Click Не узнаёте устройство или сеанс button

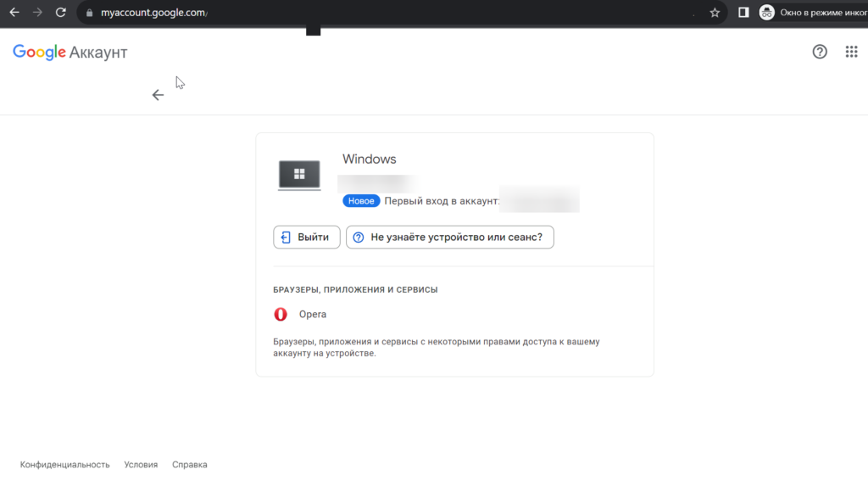tap(450, 238)
